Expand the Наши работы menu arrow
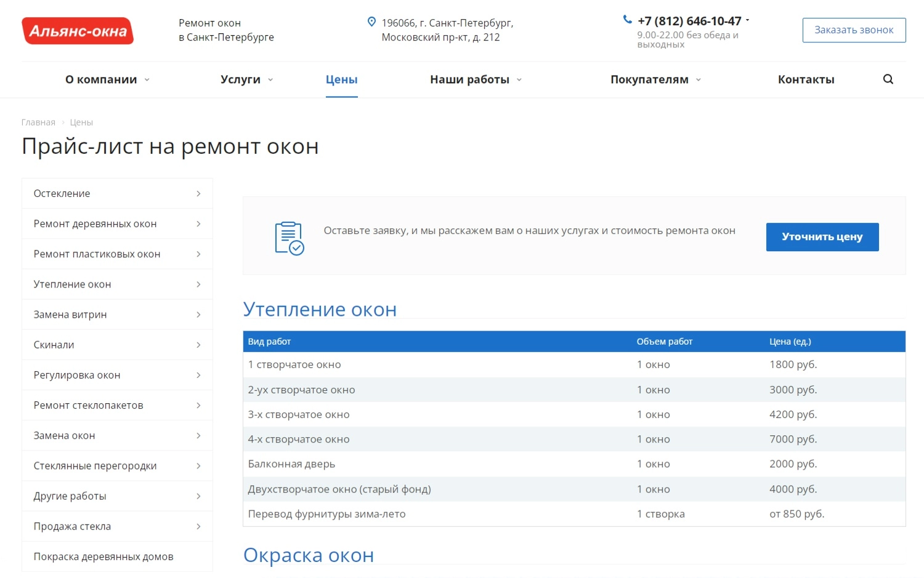924x578 pixels. pyautogui.click(x=519, y=79)
